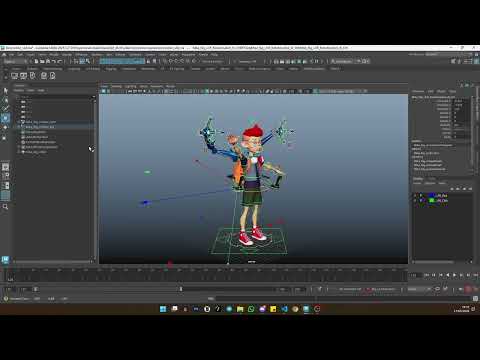This screenshot has height=360, width=480.
Task: Switch to the Anim layer tab
Action: (x=432, y=179)
